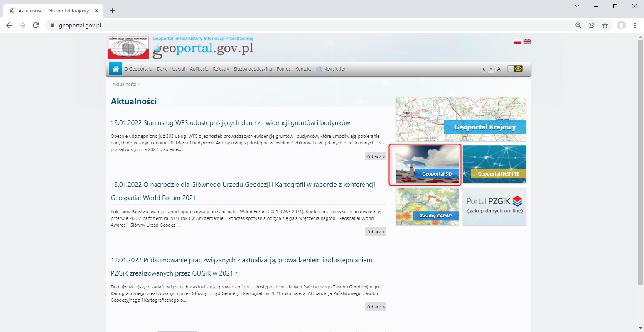The width and height of the screenshot is (644, 332).
Task: Close the Aktualności - Geoportal Krajowy tab
Action: point(96,11)
